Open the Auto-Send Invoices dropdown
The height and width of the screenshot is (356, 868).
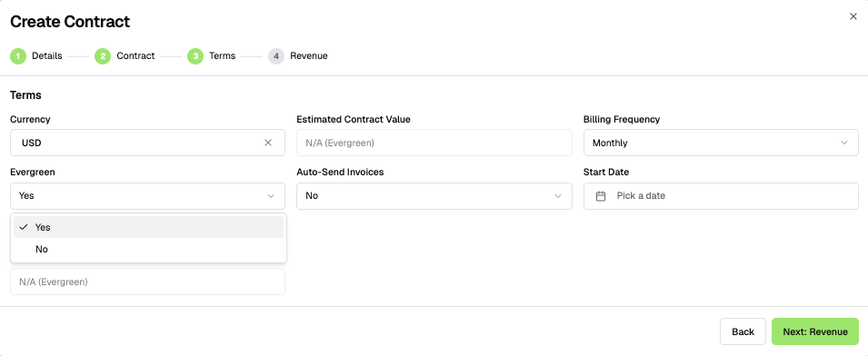[434, 196]
